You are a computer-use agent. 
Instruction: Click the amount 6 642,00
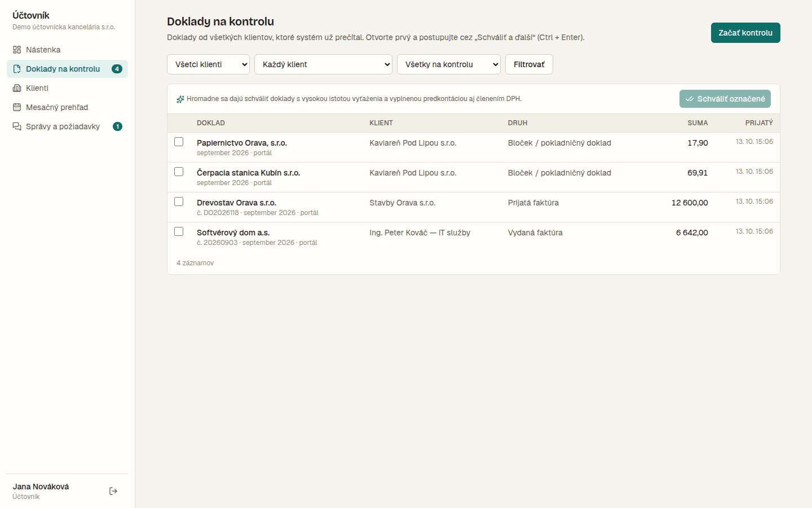[692, 233]
